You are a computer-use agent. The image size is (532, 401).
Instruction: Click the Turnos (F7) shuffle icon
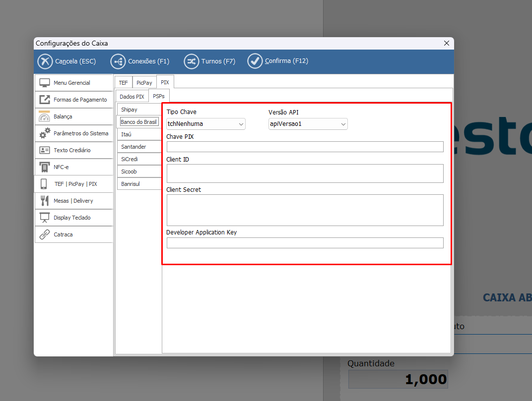[191, 61]
